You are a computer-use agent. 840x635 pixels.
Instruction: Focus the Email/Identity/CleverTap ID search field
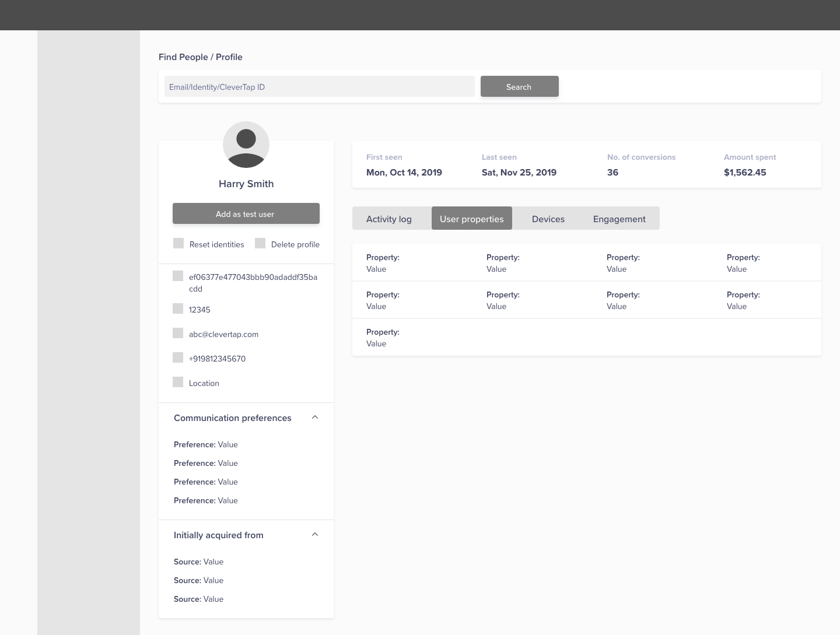(x=319, y=87)
